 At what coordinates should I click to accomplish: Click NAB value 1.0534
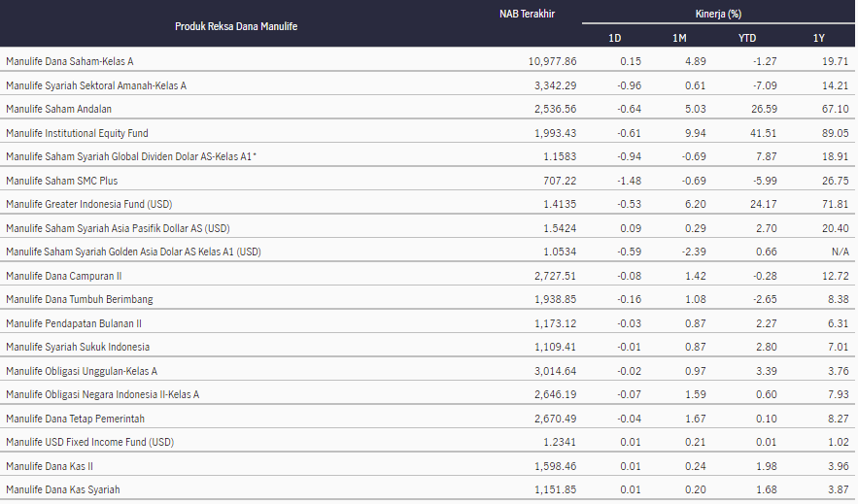tap(560, 252)
